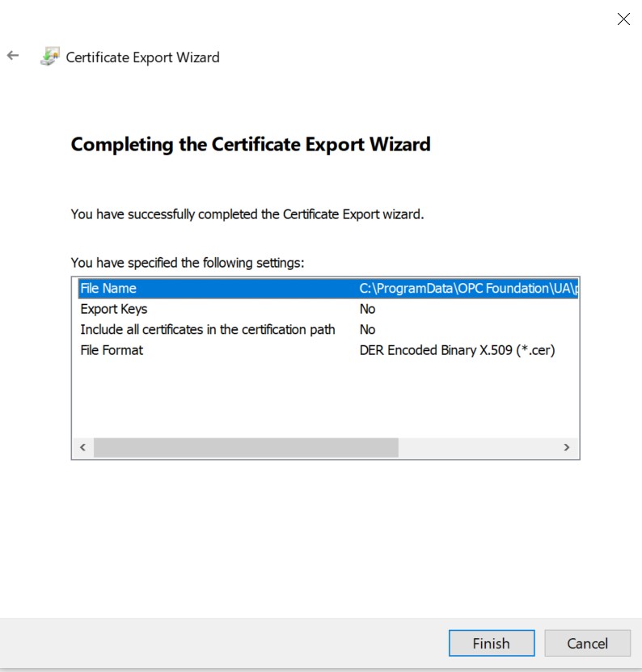Select the File Format setting row
Image resolution: width=642 pixels, height=672 pixels.
pos(112,350)
